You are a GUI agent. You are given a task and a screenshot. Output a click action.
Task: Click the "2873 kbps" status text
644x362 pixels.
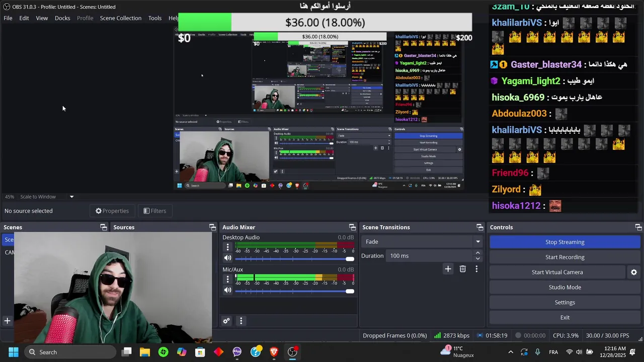point(456,335)
